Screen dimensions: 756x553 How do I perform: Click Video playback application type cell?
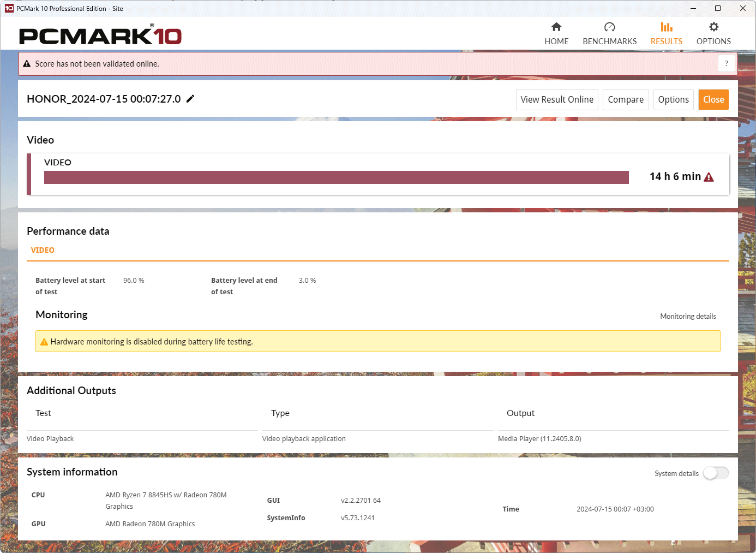coord(304,438)
